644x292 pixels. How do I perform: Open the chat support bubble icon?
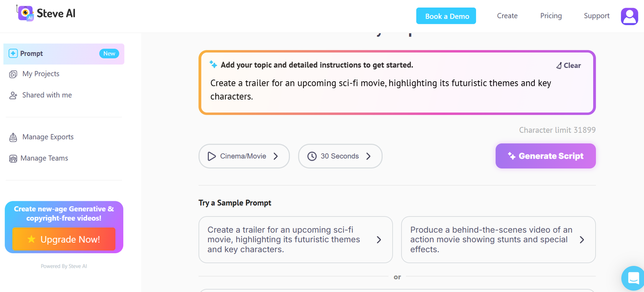coord(633,277)
